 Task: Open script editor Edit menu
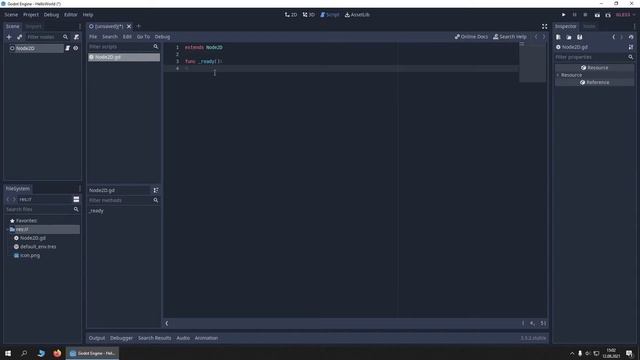point(127,37)
